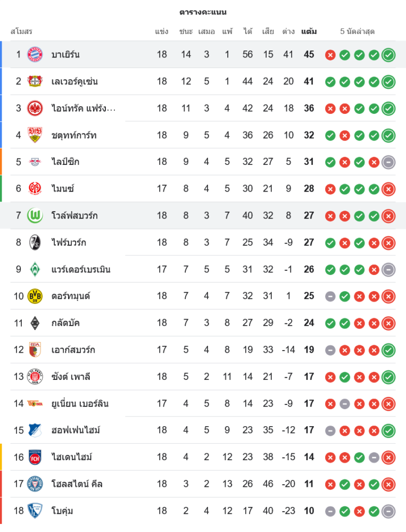Screen dimensions: 406x532
Task: Open the ไฟร์บวร์ก team name link
Action: (x=69, y=243)
